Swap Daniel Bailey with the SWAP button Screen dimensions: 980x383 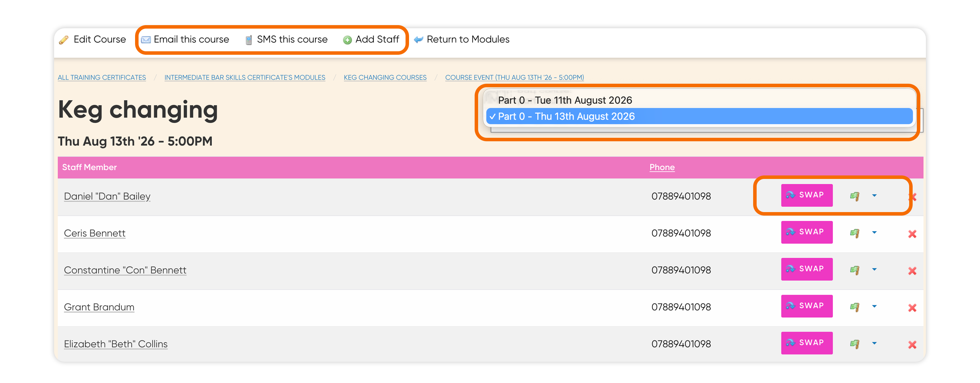tap(807, 195)
